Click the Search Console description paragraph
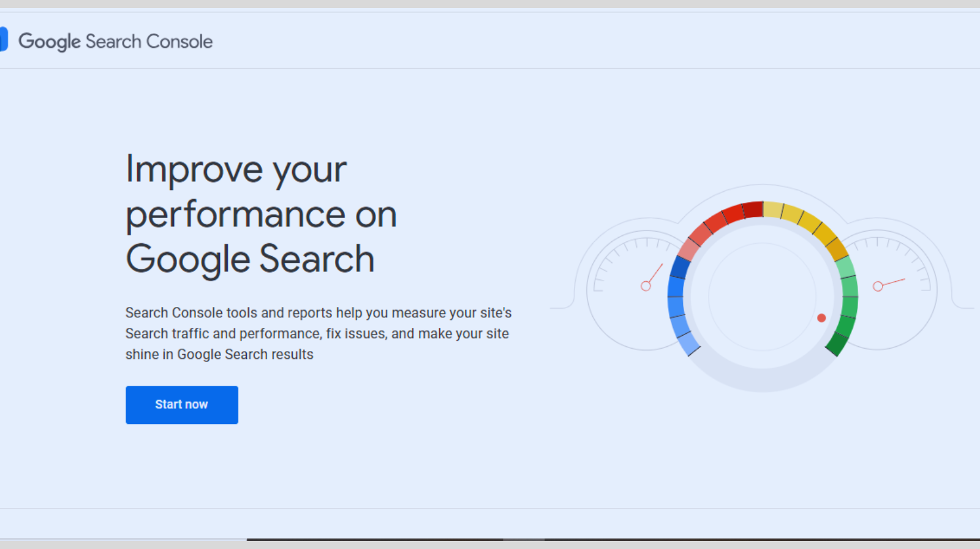The image size is (980, 549). point(318,333)
